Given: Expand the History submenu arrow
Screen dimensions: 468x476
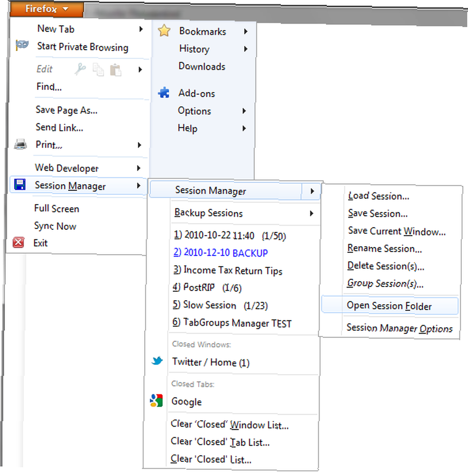Looking at the screenshot, I should 245,49.
